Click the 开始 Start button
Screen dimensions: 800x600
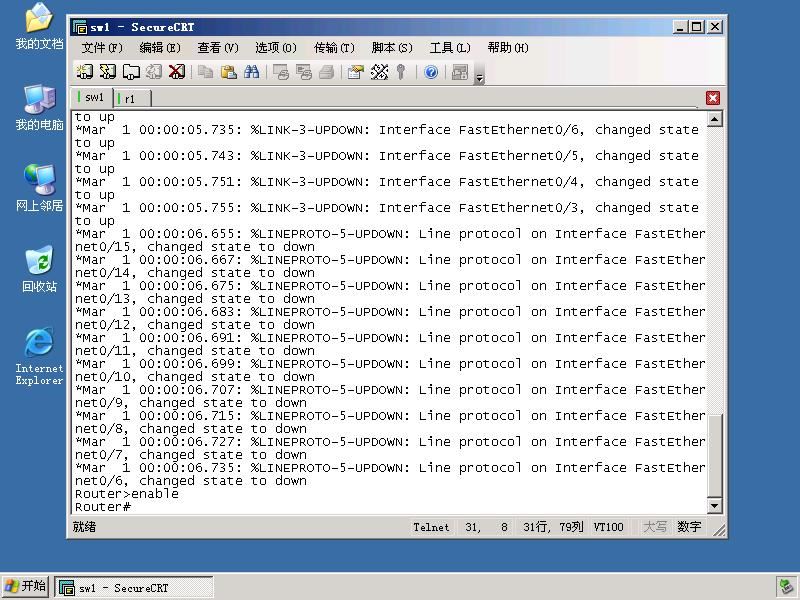point(26,586)
